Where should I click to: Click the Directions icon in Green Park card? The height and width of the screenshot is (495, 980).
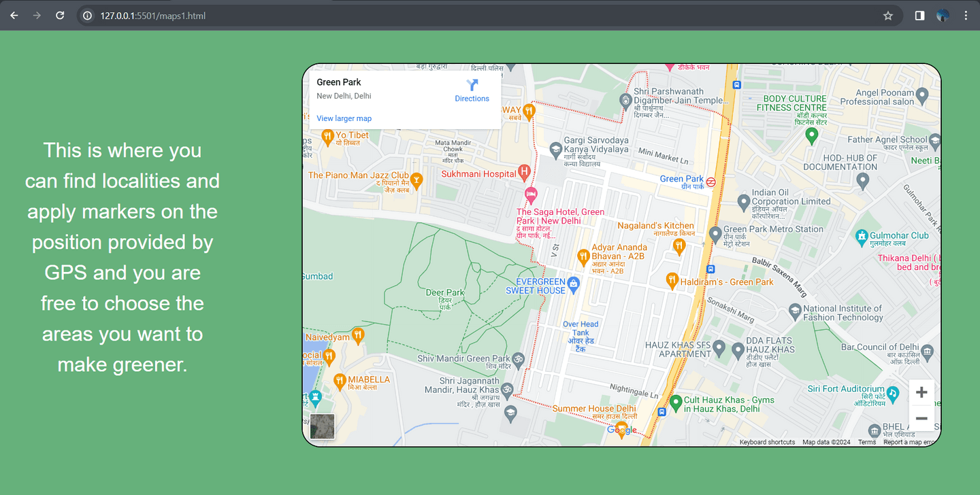472,85
